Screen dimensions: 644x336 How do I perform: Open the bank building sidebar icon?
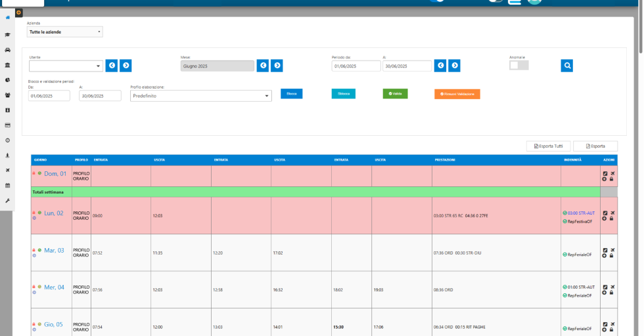pos(7,65)
